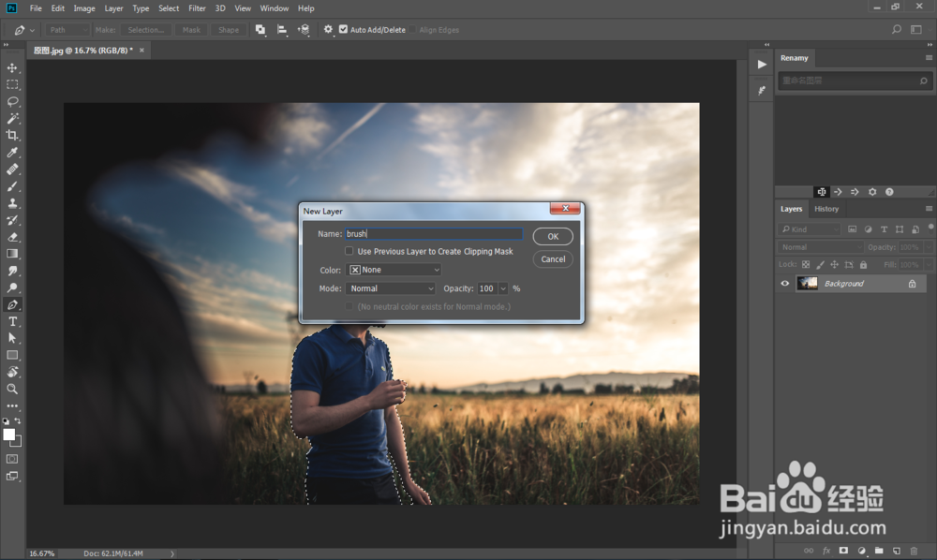
Task: Expand the Opacity slider arrow in dialog
Action: pos(503,288)
